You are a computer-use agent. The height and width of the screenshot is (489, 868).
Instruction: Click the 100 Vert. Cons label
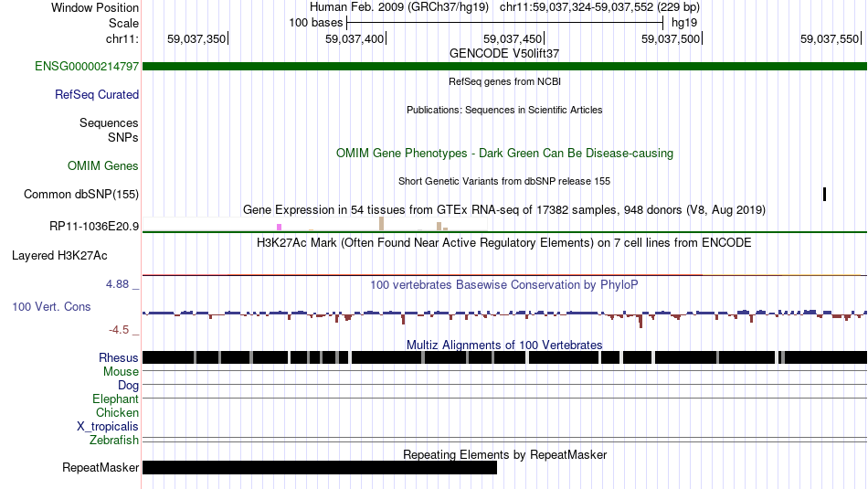(51, 307)
